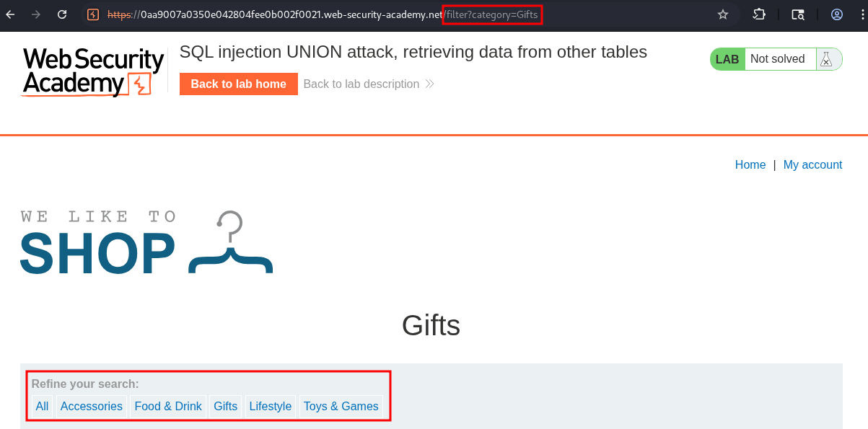Reload the current page
Screen dimensions: 868x429
pyautogui.click(x=62, y=14)
